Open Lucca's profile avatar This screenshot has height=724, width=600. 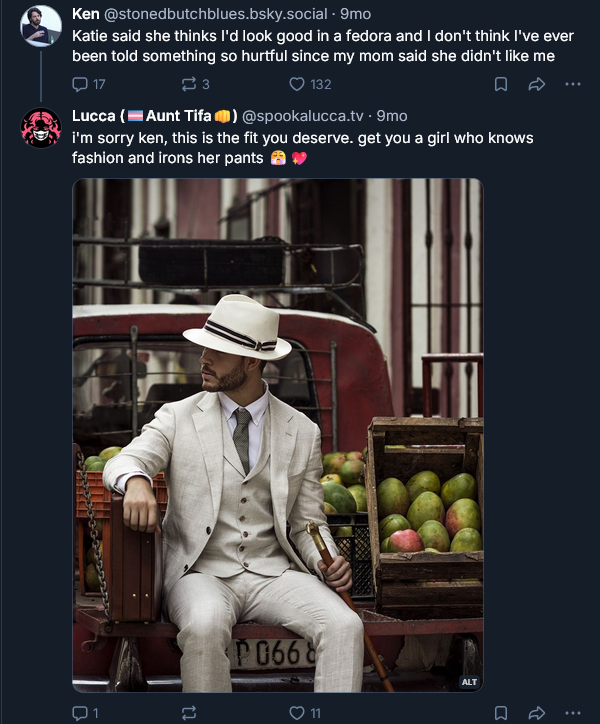[x=41, y=128]
